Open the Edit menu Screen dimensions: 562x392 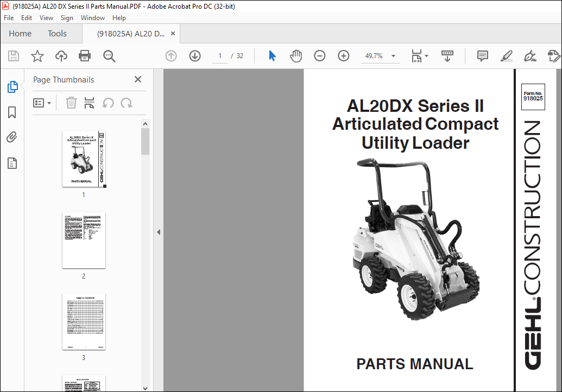click(x=27, y=18)
